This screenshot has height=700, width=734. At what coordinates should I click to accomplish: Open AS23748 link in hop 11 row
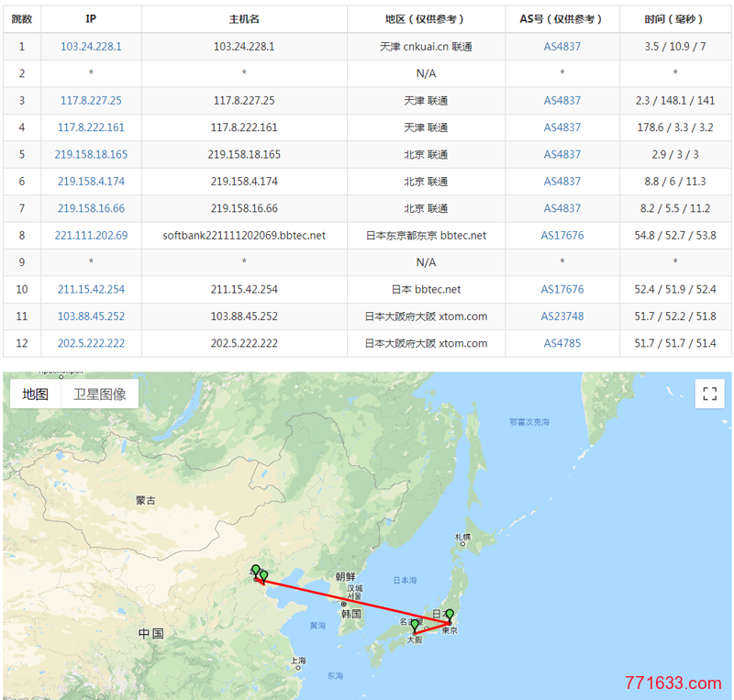coord(562,316)
